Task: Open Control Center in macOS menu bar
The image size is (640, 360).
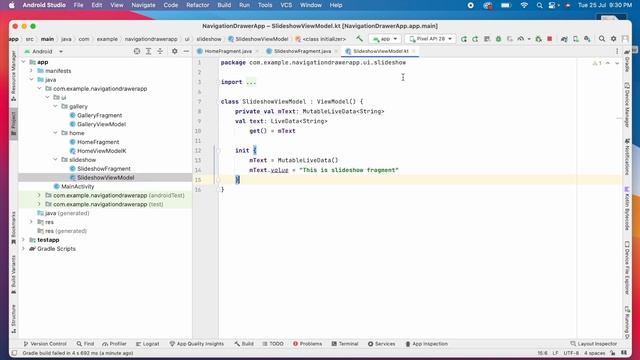Action: tap(552, 5)
